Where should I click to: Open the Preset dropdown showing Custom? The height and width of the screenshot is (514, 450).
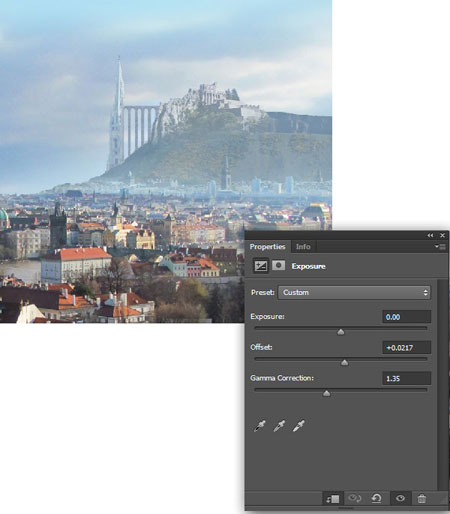[354, 293]
